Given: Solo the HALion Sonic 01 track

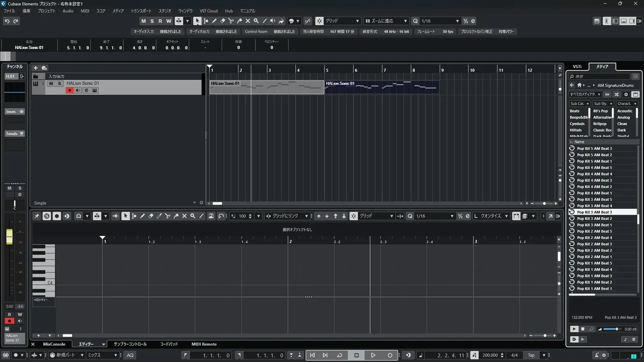Looking at the screenshot, I should click(59, 83).
